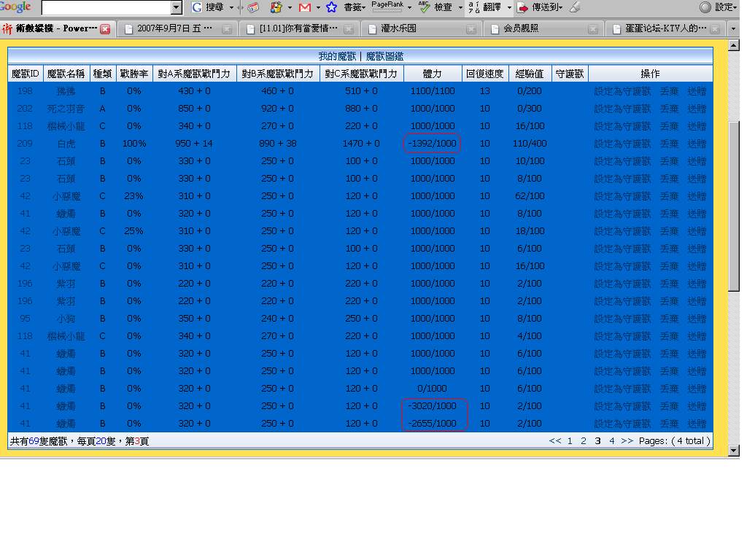This screenshot has height=560, width=747.
Task: Expand the PageRank dropdown
Action: pos(410,7)
